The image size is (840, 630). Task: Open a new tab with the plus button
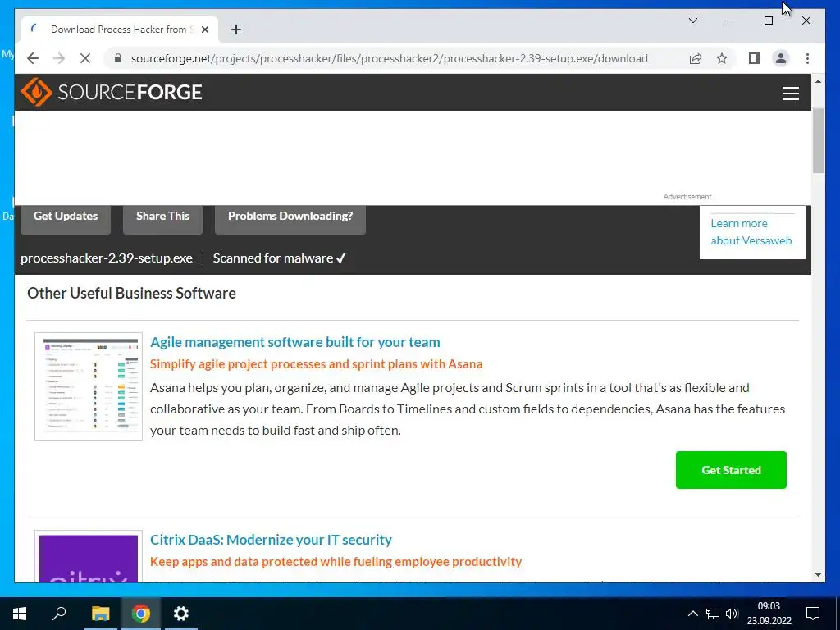pos(236,30)
